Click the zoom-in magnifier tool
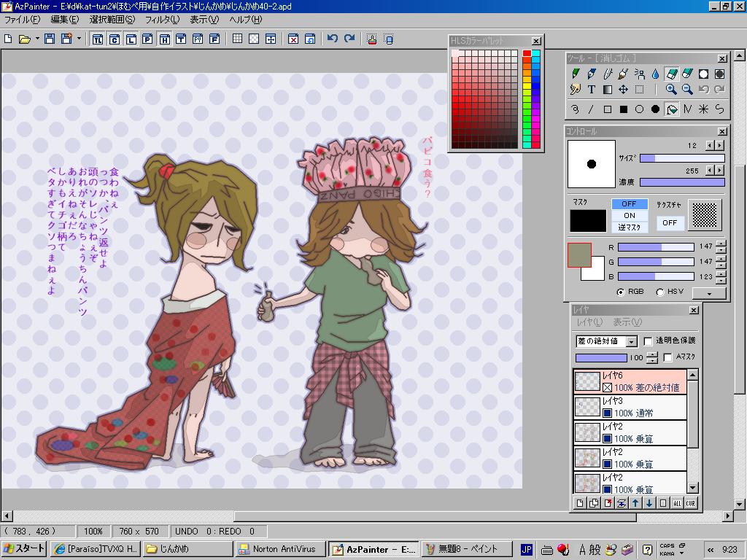The image size is (747, 560). pos(671,90)
